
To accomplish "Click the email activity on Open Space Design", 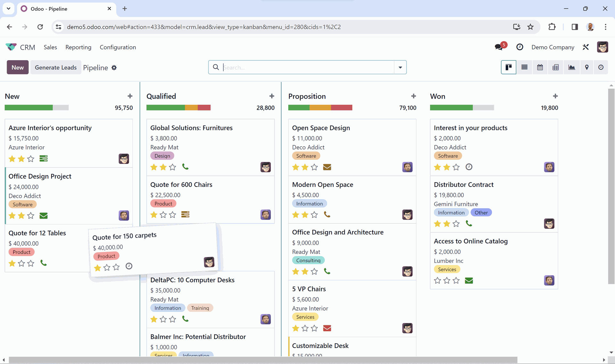I will coord(327,167).
